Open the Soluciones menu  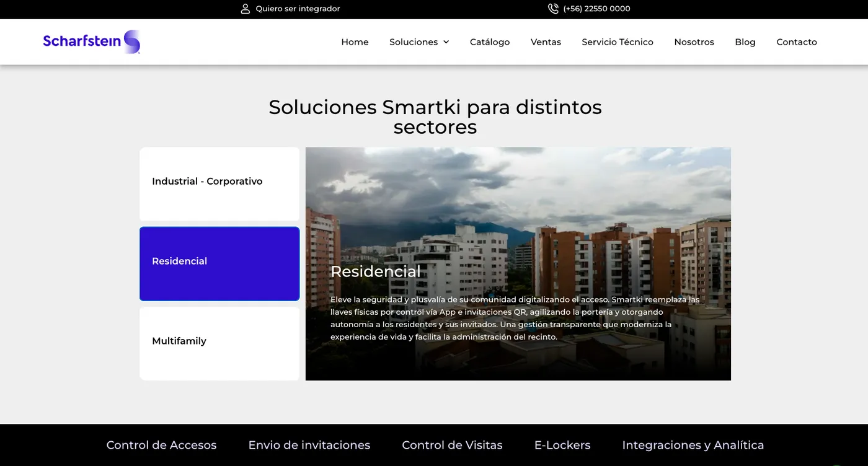tap(414, 42)
